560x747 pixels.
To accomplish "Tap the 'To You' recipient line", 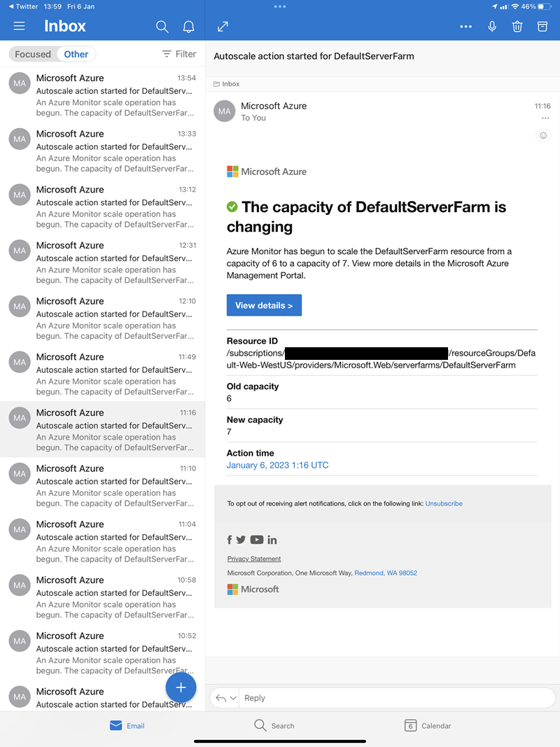I will [x=253, y=118].
